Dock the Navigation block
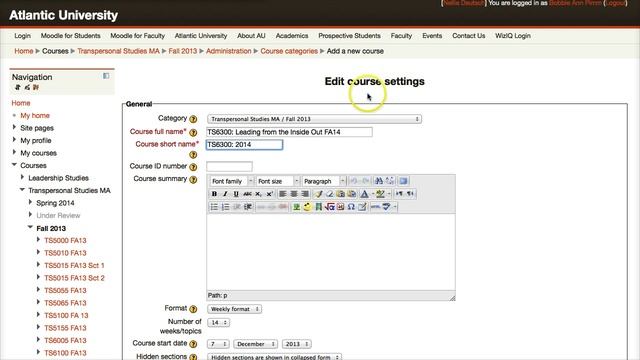Viewport: 640px width, 360px height. click(106, 76)
